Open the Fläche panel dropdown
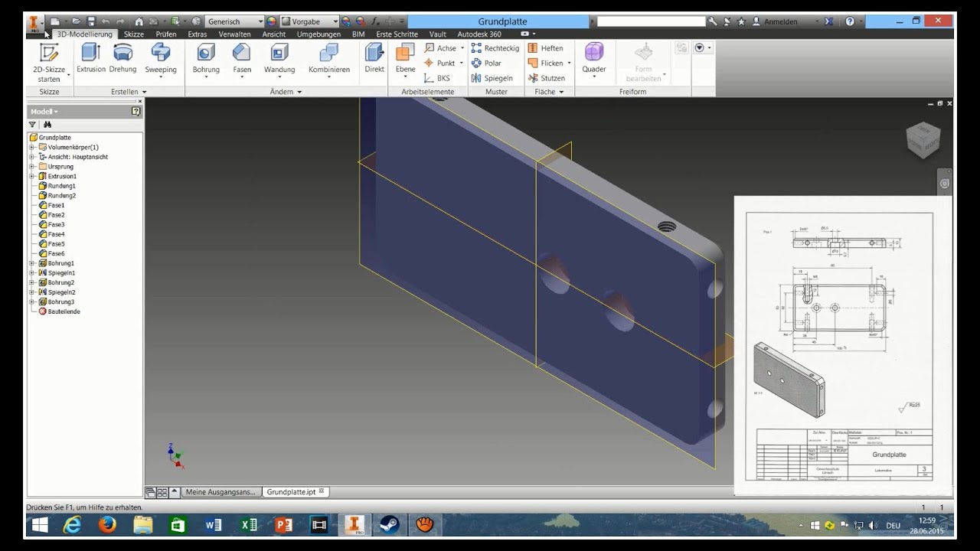 [x=549, y=92]
